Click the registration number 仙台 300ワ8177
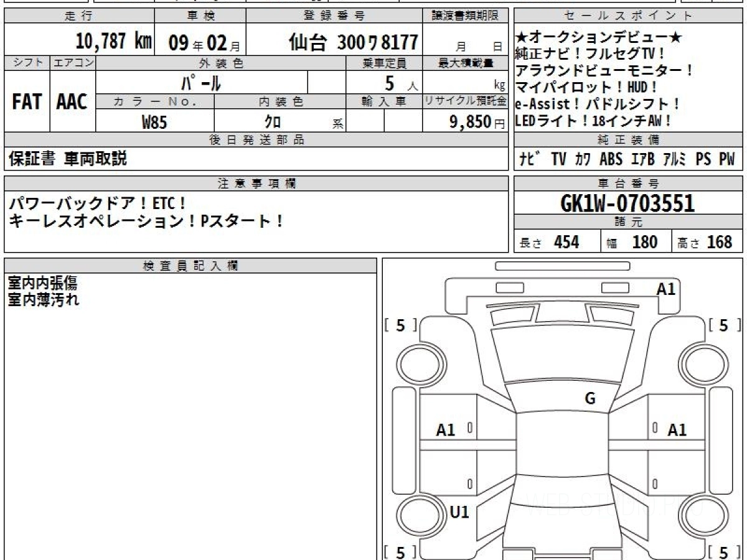The height and width of the screenshot is (560, 747). coord(353,42)
